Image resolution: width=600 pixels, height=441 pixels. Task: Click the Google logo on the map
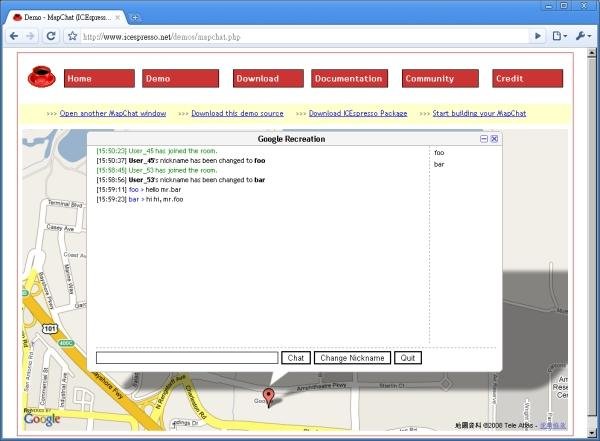pos(42,419)
